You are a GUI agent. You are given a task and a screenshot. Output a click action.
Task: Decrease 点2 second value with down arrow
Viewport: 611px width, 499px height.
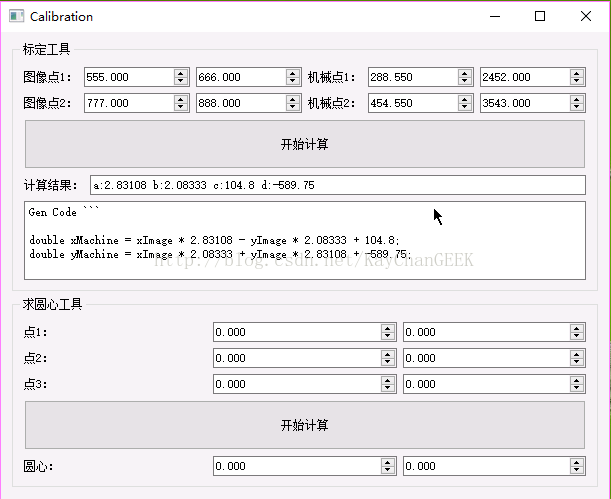point(577,362)
